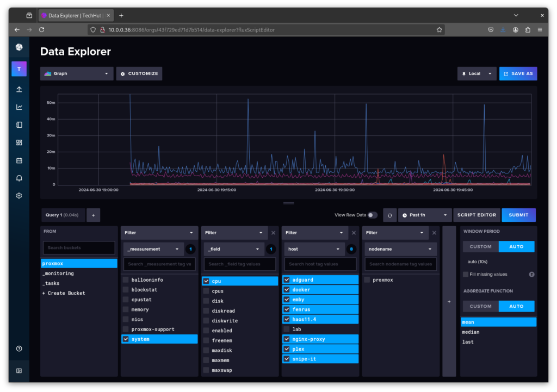The image size is (557, 392).
Task: Open the Alerts bell icon
Action: coord(19,178)
